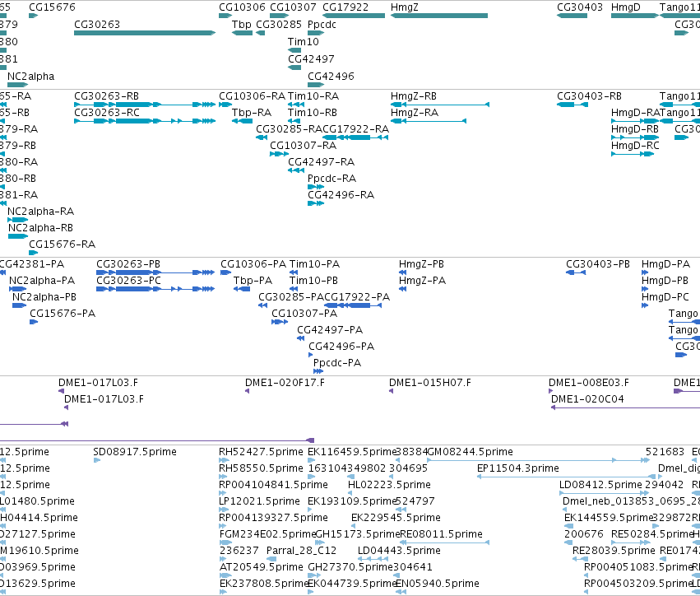The width and height of the screenshot is (700, 596).
Task: Click the GM08244.5prime EST label
Action: (471, 452)
